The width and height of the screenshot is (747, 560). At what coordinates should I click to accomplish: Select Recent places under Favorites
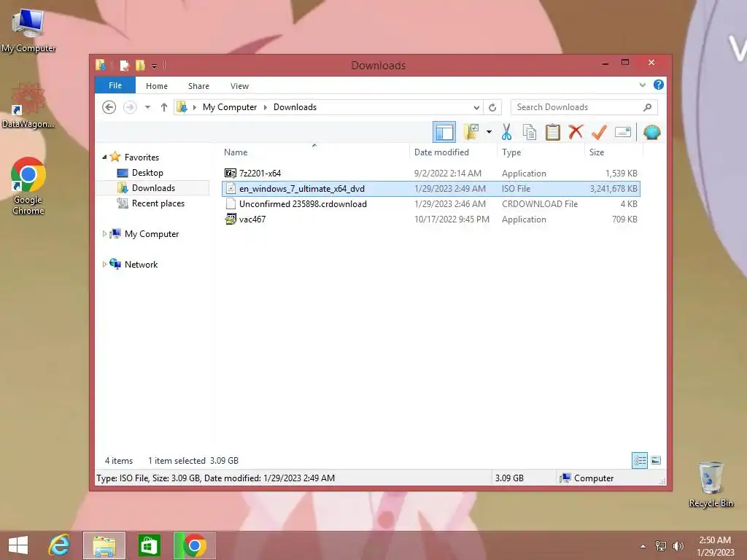(x=158, y=203)
